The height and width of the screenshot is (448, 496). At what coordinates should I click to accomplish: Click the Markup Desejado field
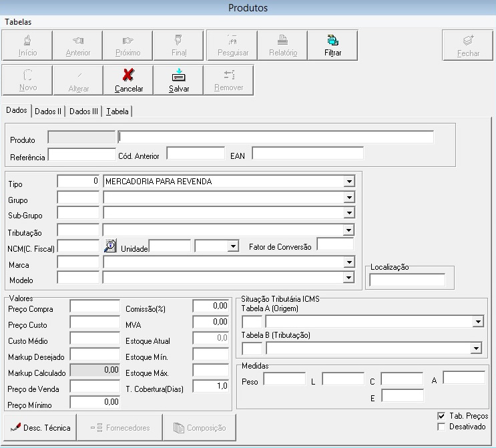(95, 354)
